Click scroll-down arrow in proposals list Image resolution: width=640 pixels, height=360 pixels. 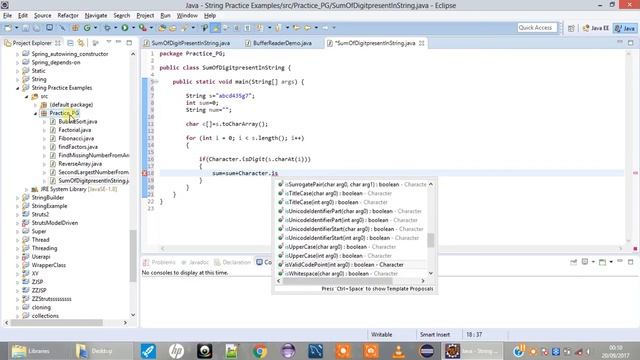[x=431, y=273]
